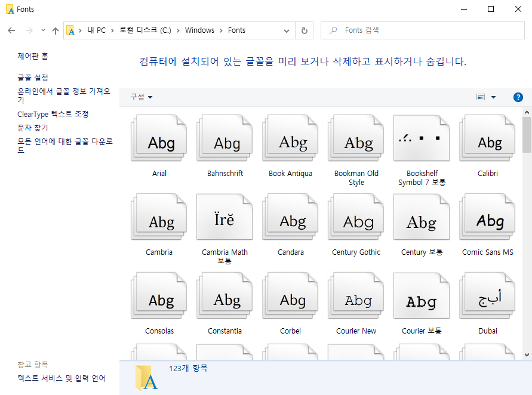The width and height of the screenshot is (532, 395).
Task: Select the Courier 보통 font icon
Action: pyautogui.click(x=422, y=295)
